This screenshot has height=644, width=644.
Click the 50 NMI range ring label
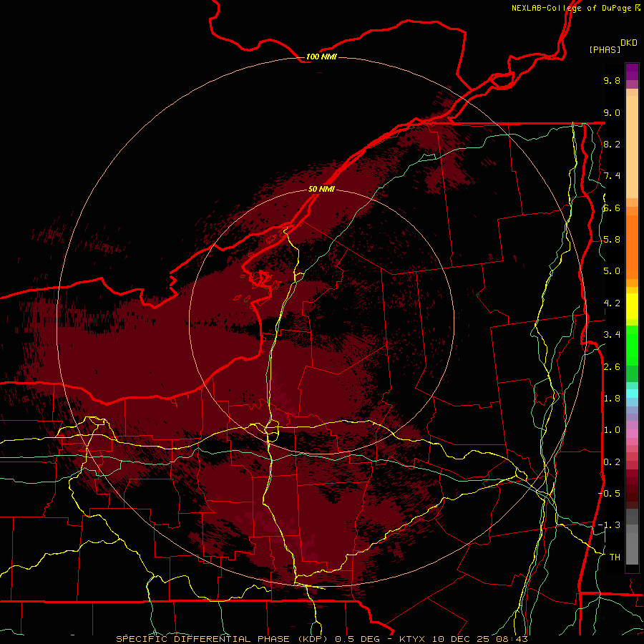click(321, 189)
